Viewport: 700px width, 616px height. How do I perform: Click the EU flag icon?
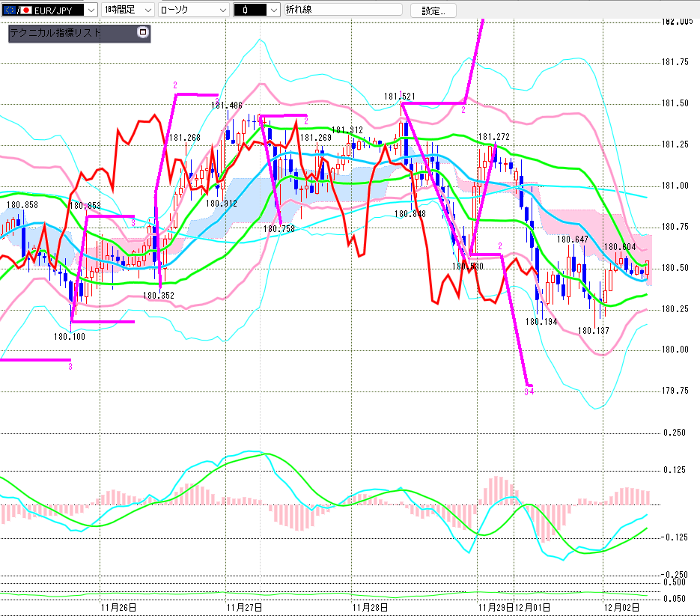click(x=10, y=10)
